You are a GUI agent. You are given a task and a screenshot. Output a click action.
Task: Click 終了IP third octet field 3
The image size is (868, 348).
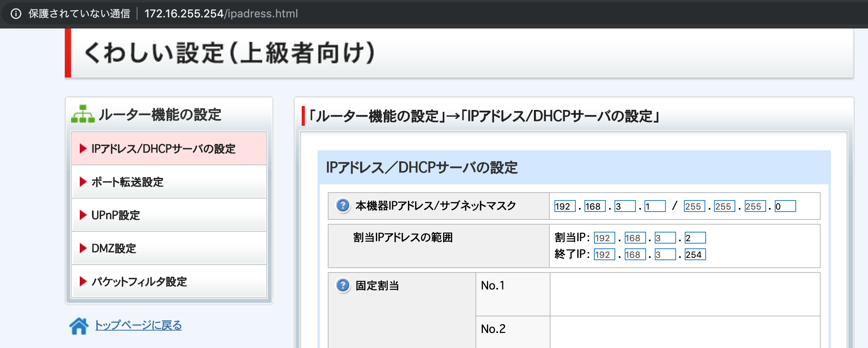pyautogui.click(x=665, y=254)
